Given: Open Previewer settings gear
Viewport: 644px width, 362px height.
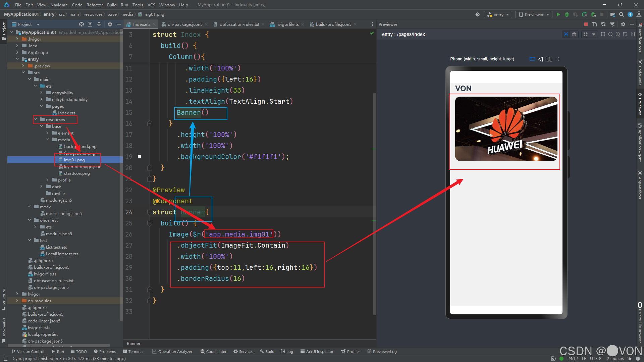Looking at the screenshot, I should click(x=623, y=24).
